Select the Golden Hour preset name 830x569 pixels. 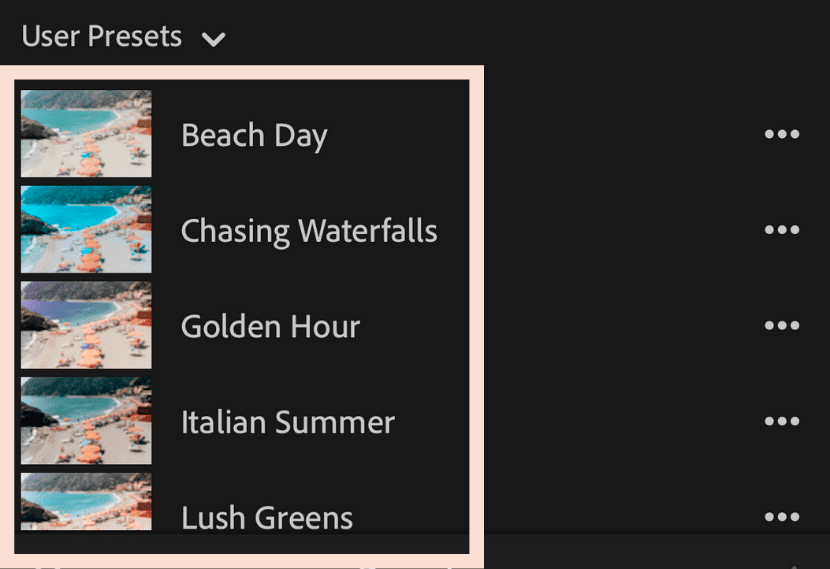(270, 327)
